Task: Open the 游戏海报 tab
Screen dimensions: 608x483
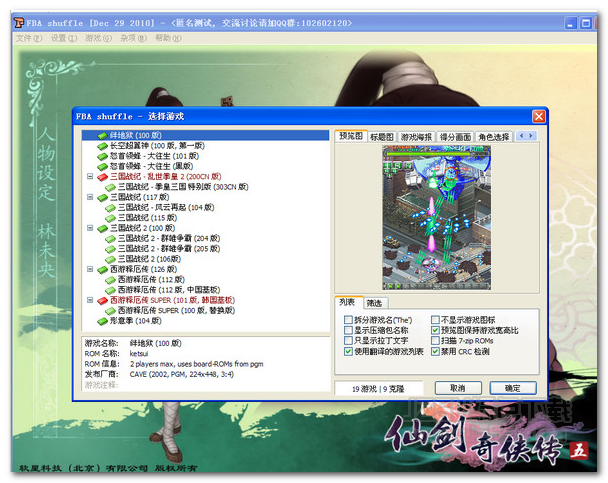Action: click(x=416, y=137)
